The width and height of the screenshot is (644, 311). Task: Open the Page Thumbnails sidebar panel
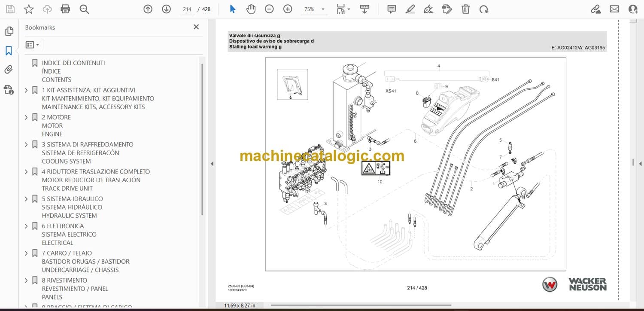[9, 31]
